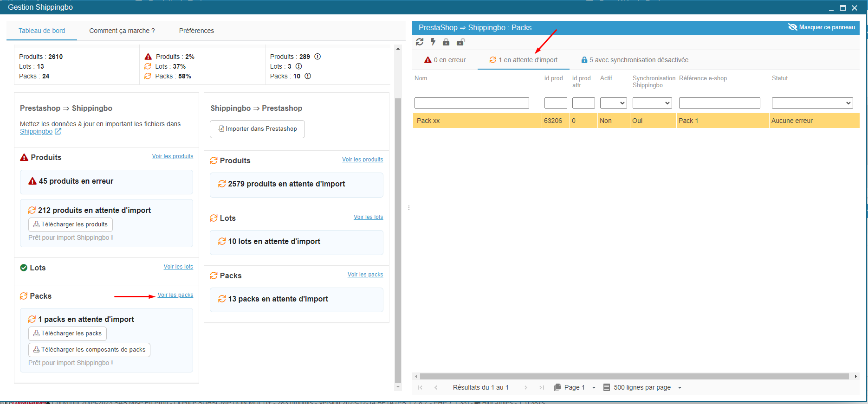The image size is (868, 404).
Task: Click the Pack 1 reference cell
Action: pyautogui.click(x=722, y=121)
